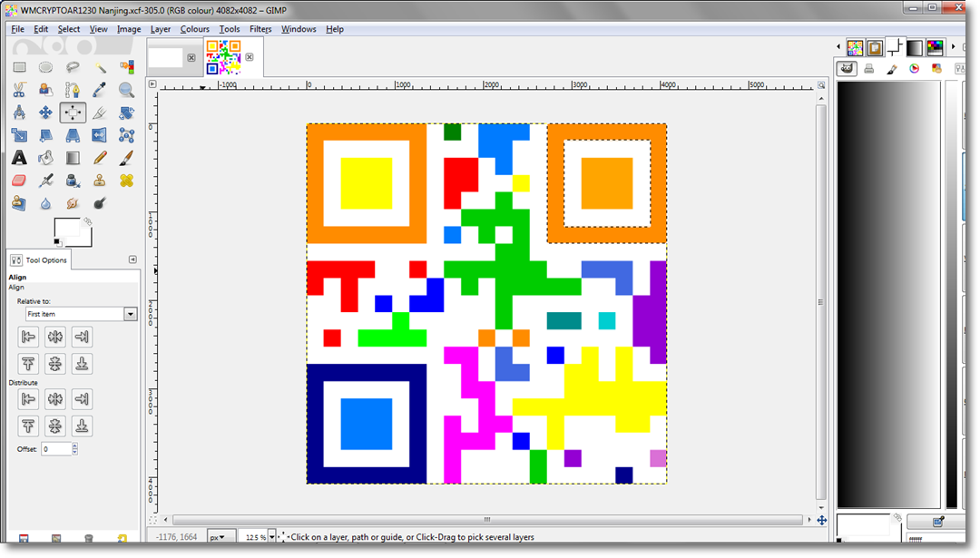Click the navigate image display icon
This screenshot has width=980, height=558.
coord(822,520)
